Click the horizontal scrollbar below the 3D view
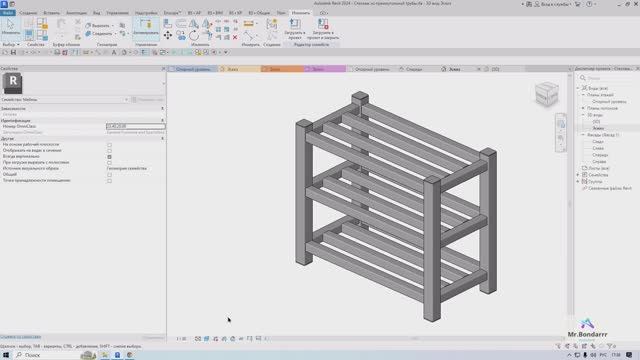The height and width of the screenshot is (360, 640). (415, 338)
